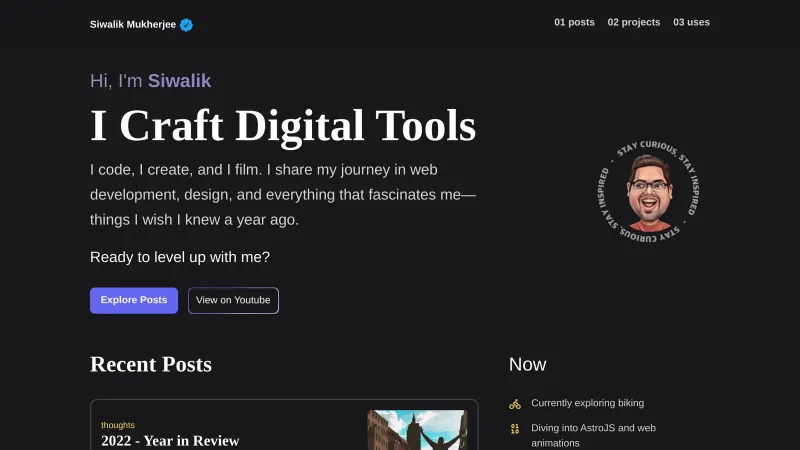This screenshot has height=450, width=800.
Task: Select the 'thoughts' category tag
Action: tap(118, 425)
